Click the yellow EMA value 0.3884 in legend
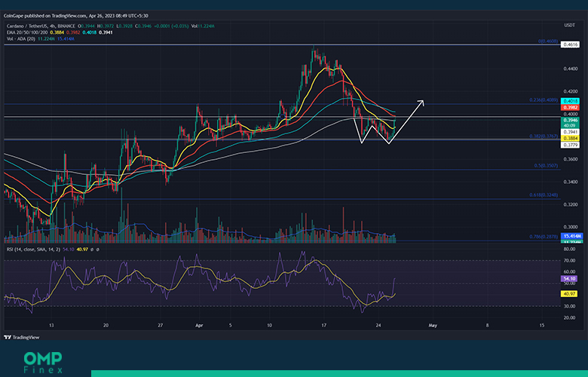588x377 pixels. pyautogui.click(x=57, y=32)
